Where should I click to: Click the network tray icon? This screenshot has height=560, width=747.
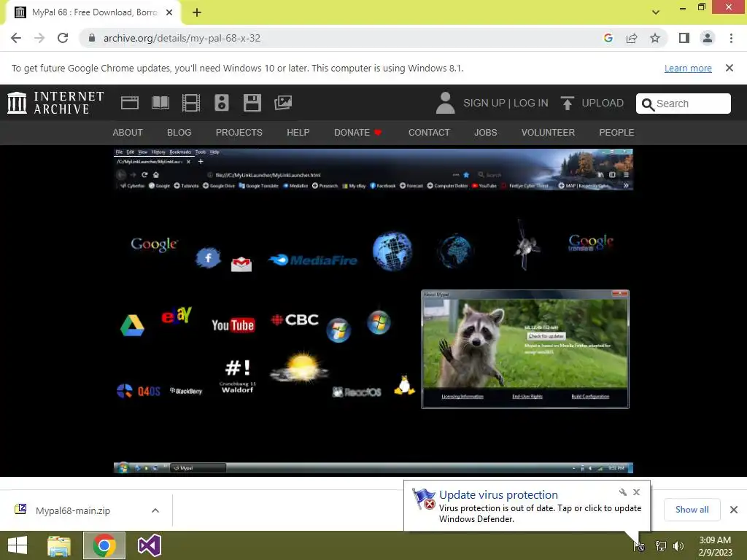pyautogui.click(x=661, y=546)
